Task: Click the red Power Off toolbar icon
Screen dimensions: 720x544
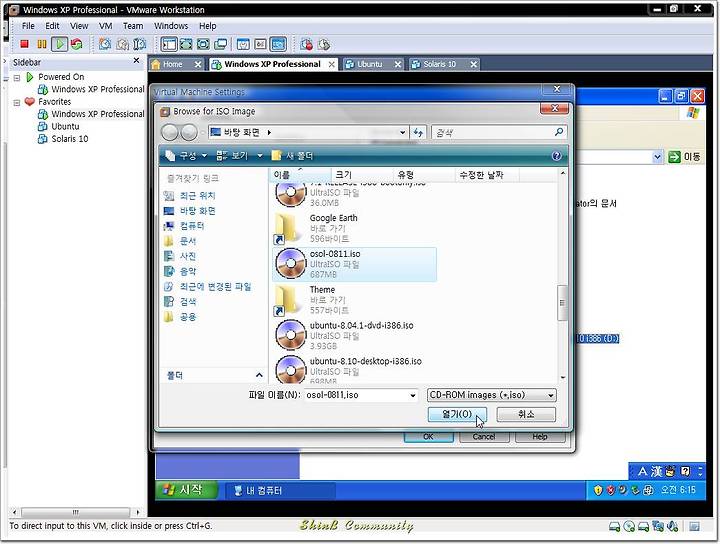Action: pos(24,44)
